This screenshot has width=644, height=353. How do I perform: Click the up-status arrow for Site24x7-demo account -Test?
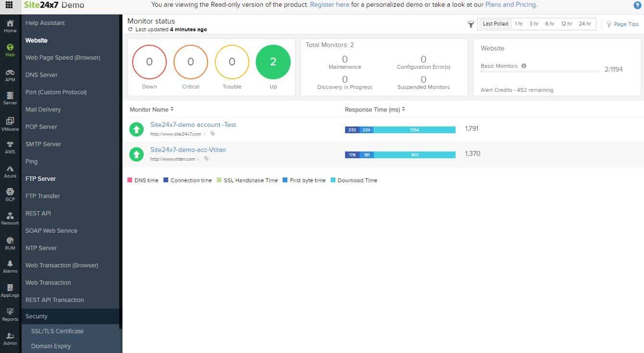pyautogui.click(x=136, y=129)
